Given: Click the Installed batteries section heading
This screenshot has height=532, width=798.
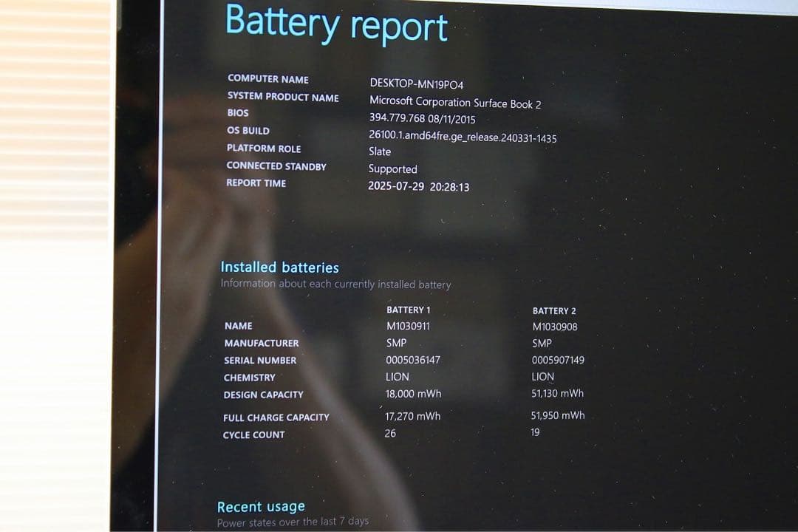Looking at the screenshot, I should (279, 267).
